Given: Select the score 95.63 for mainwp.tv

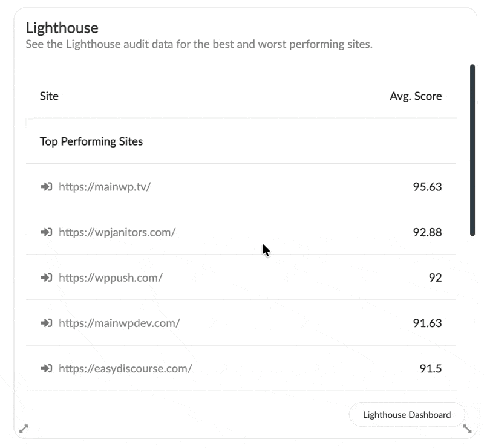Looking at the screenshot, I should [x=428, y=187].
